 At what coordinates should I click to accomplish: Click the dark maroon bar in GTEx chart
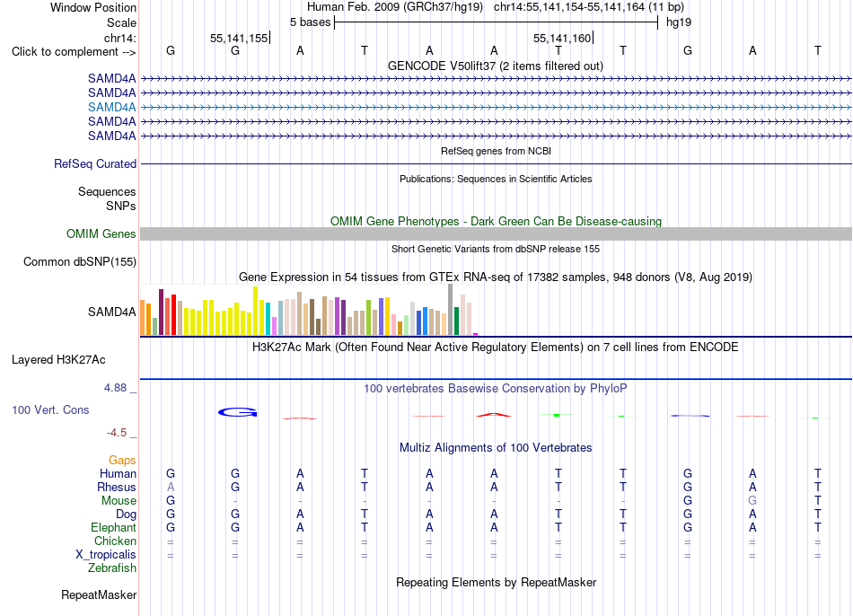tap(161, 312)
